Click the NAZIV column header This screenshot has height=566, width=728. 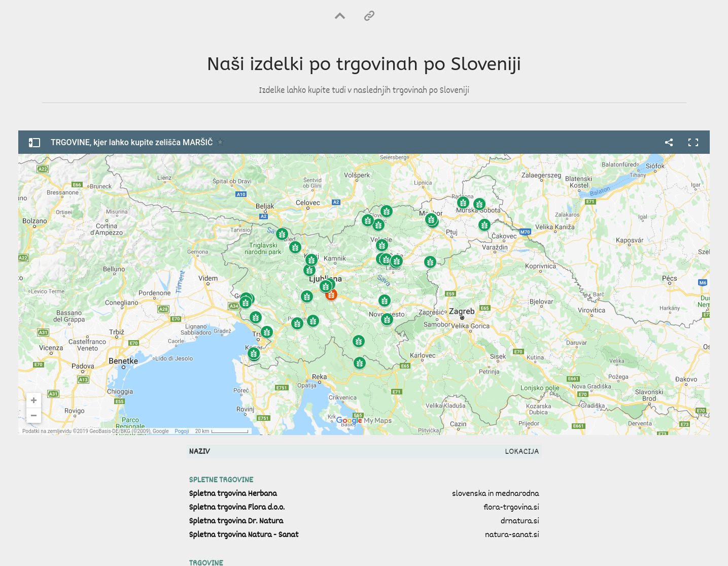tap(199, 451)
